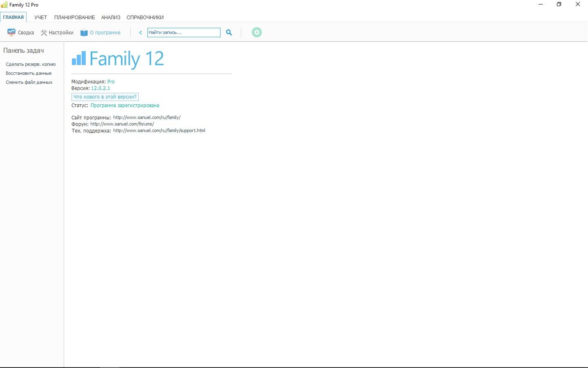Click the Настройки label in toolbar
The height and width of the screenshot is (368, 588).
pyautogui.click(x=61, y=33)
